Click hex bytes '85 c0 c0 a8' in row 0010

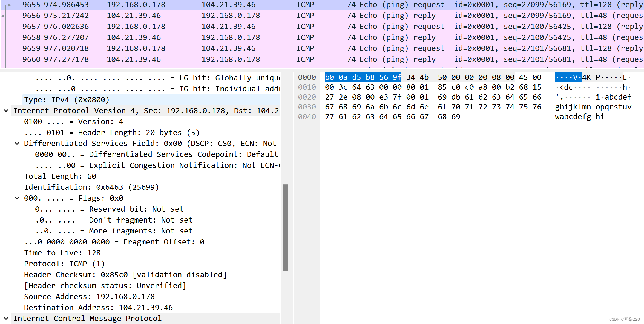coord(462,87)
